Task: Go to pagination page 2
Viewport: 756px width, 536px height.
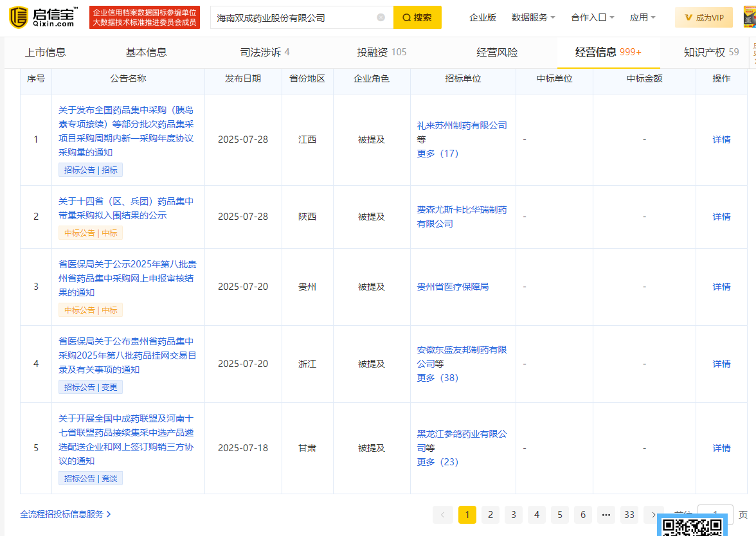Action: coord(491,515)
